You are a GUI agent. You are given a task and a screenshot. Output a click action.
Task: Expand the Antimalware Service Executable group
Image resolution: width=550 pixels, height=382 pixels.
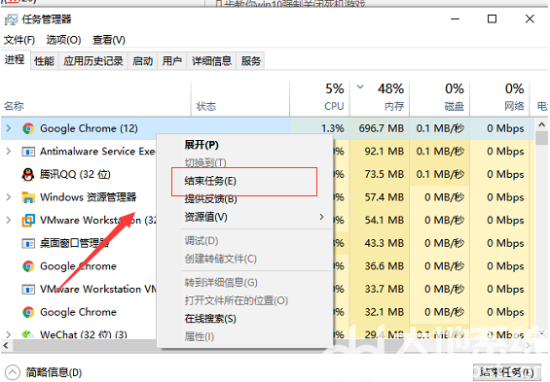tap(9, 152)
